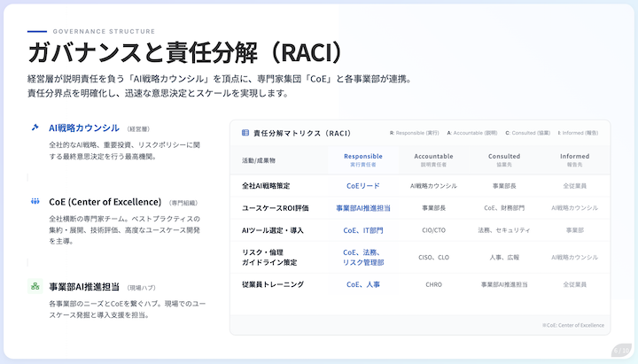Click AI戦略カウンシル in the 全社AI戦略策定 row
Image resolution: width=638 pixels, height=364 pixels.
tap(433, 186)
